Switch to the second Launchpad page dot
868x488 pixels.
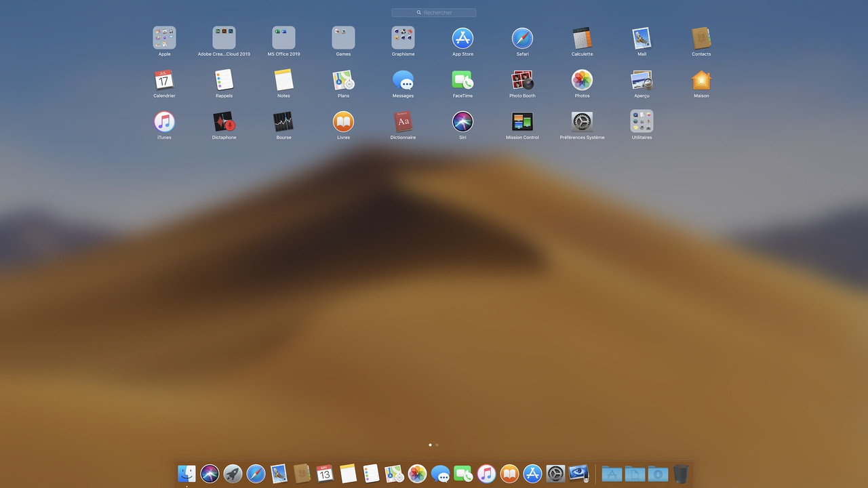click(x=437, y=445)
